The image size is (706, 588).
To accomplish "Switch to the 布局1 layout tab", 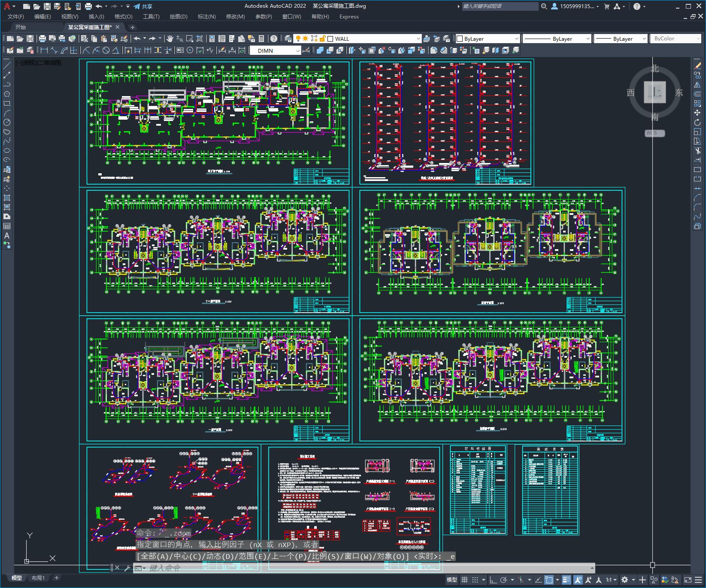I will pyautogui.click(x=38, y=578).
